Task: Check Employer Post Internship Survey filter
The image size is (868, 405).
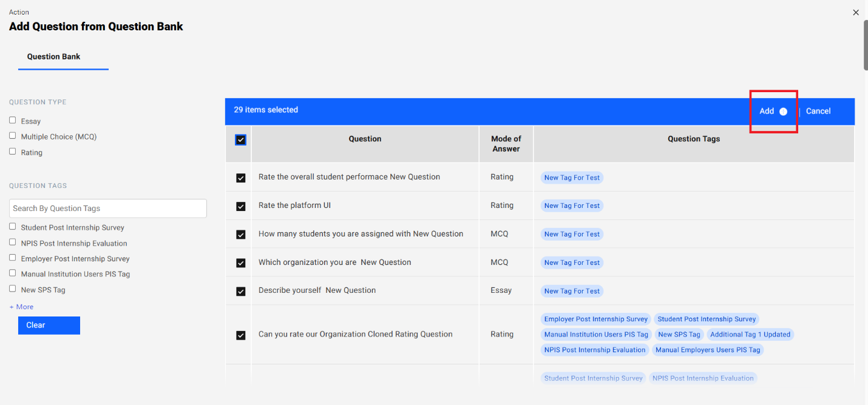Action: (13, 258)
